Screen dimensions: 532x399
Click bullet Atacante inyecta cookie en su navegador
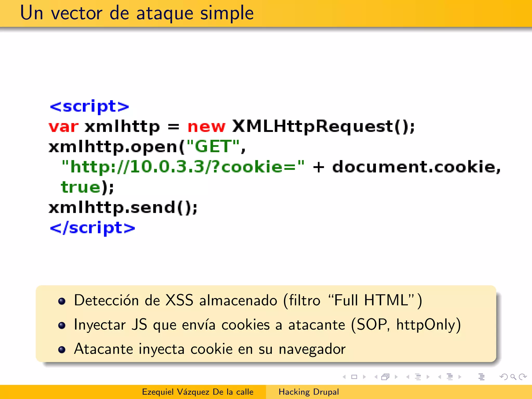pyautogui.click(x=210, y=349)
